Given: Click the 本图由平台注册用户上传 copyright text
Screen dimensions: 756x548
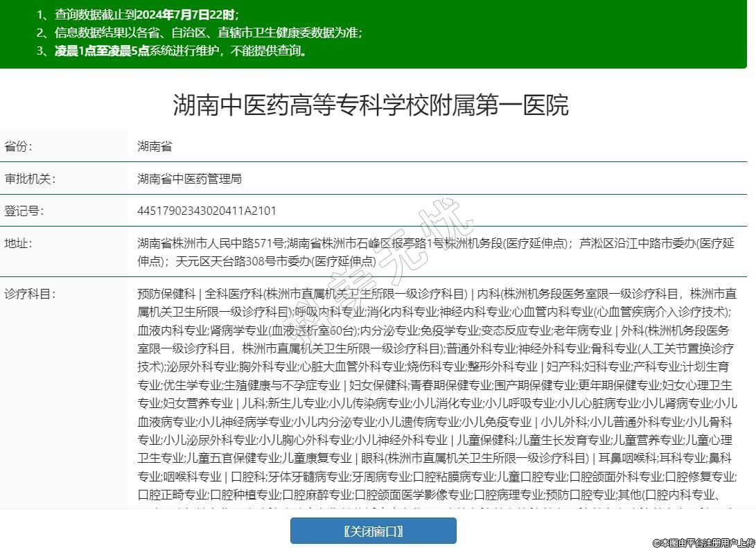Looking at the screenshot, I should pyautogui.click(x=703, y=542).
